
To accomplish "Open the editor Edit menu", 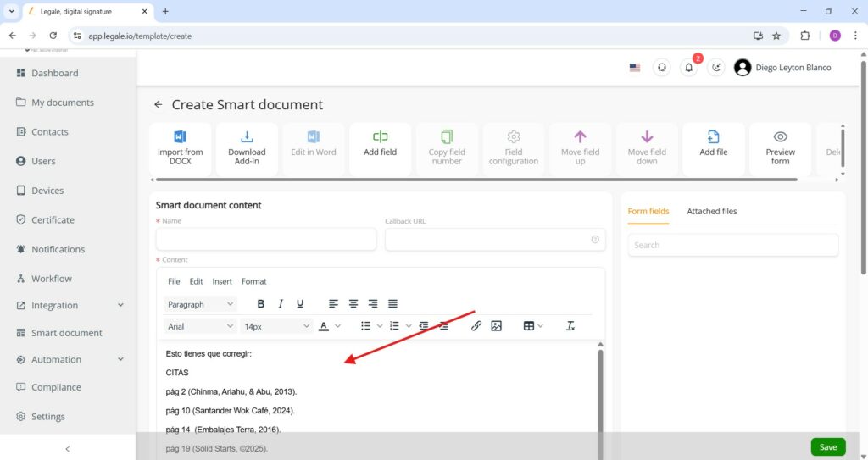I will (x=196, y=281).
